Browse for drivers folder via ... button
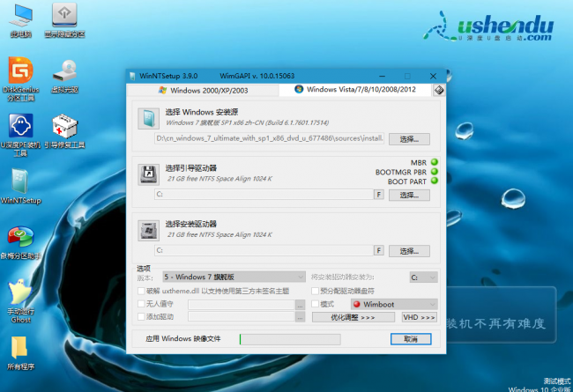 300,317
